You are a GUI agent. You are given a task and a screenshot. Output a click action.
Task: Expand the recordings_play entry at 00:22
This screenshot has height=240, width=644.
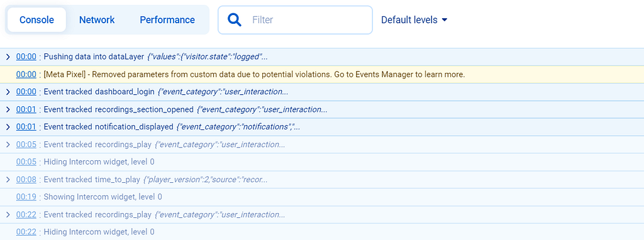point(8,215)
